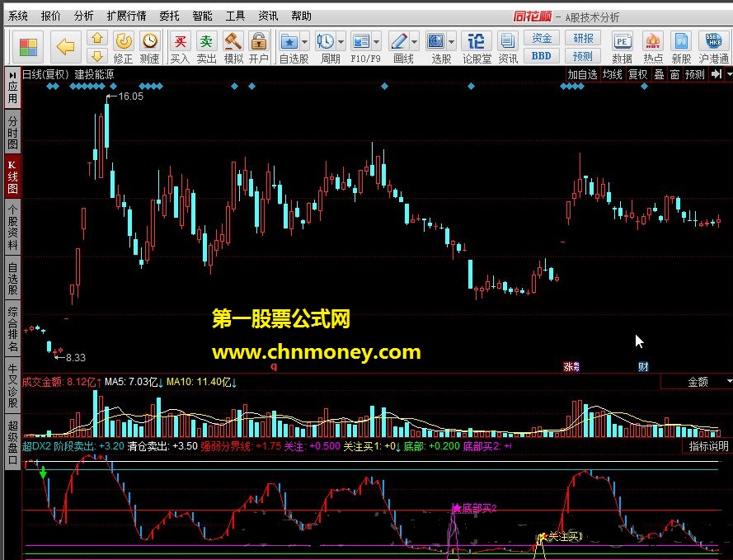This screenshot has width=733, height=560.
Task: Expand the chart header right-edge dropdown arrow
Action: pos(729,74)
